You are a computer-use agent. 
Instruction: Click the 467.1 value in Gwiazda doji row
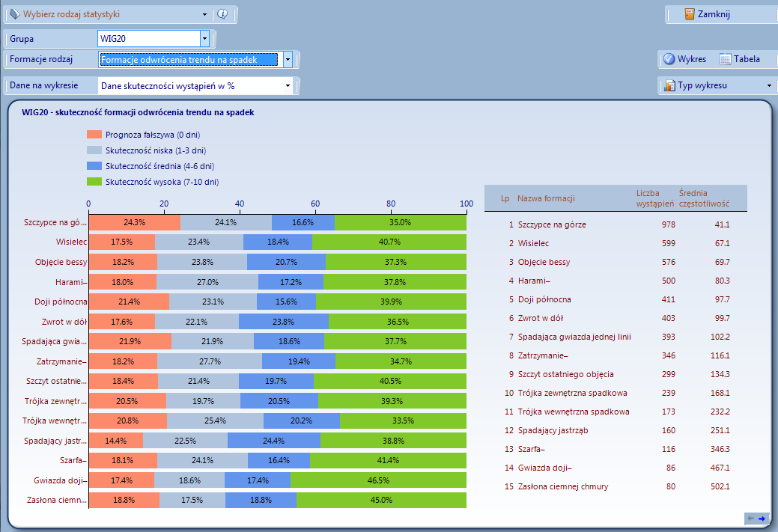point(720,468)
